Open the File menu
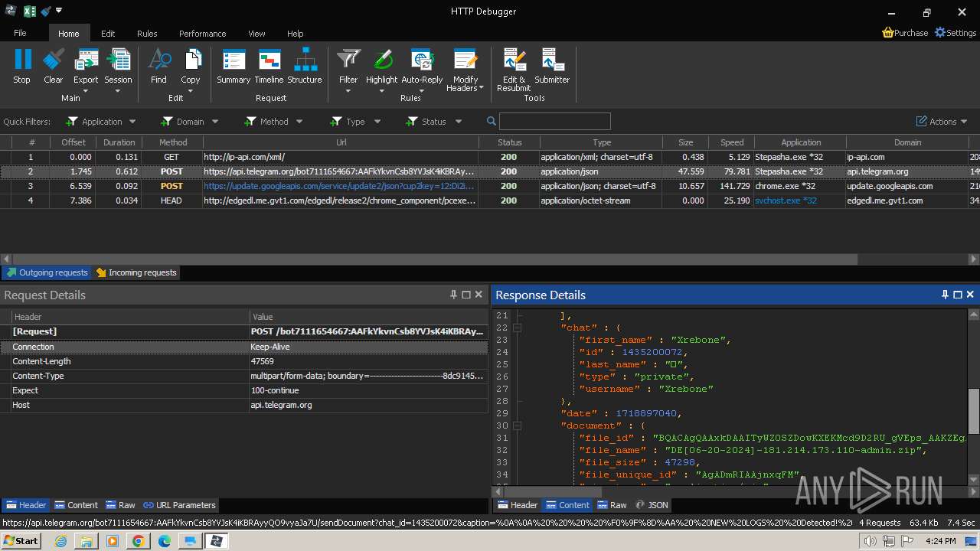This screenshot has width=980, height=551. [x=20, y=33]
